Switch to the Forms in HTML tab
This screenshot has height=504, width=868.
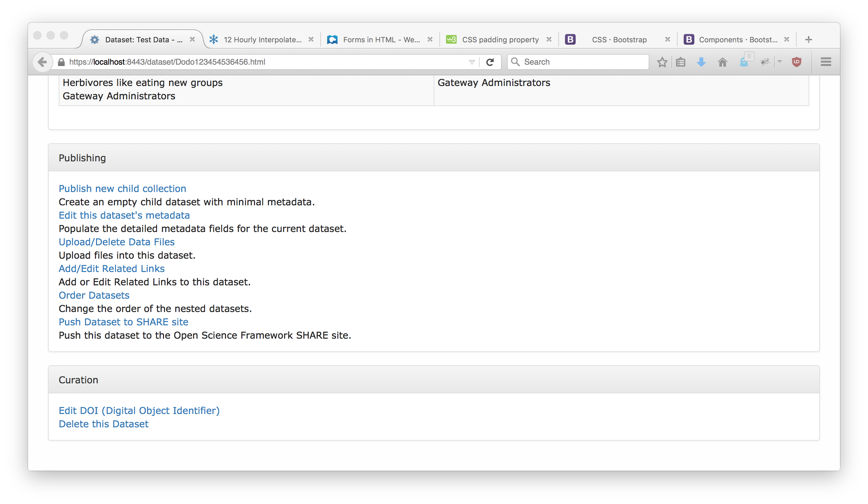pos(381,40)
